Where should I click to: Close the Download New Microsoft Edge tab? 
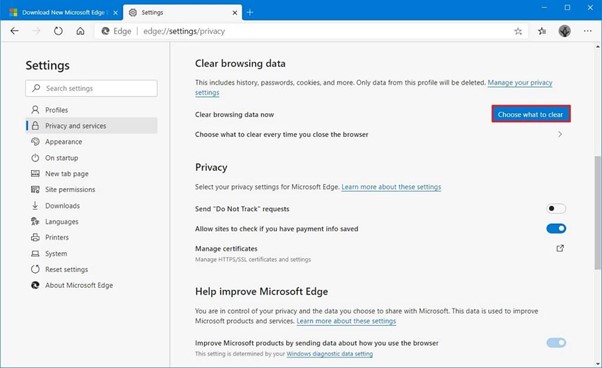pos(116,13)
